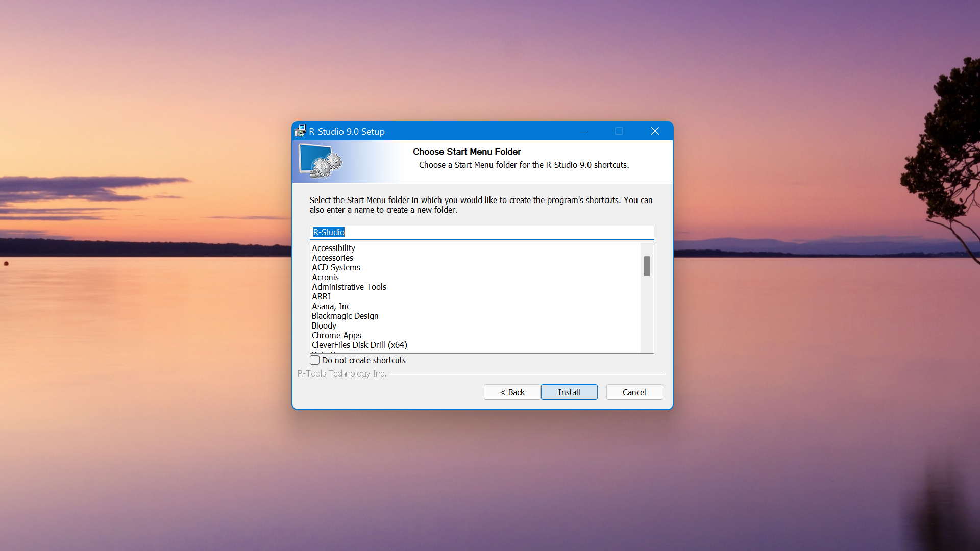This screenshot has width=980, height=551.
Task: Minimize the R-Studio Setup window
Action: pyautogui.click(x=583, y=131)
